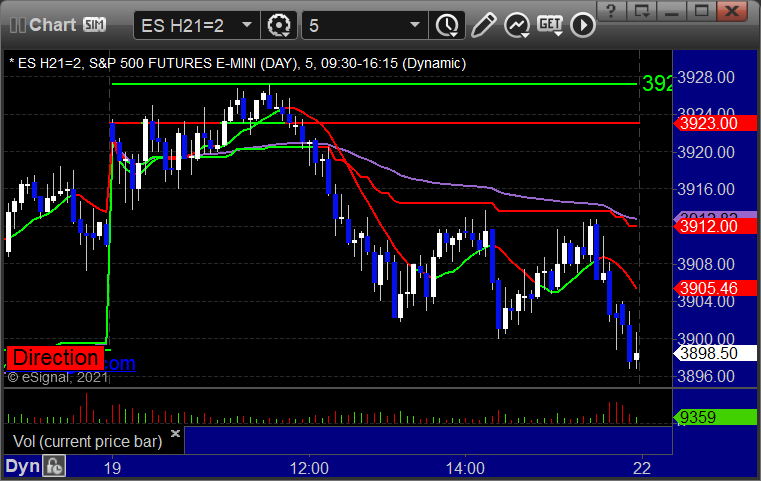Click the purple price tag on axis
The width and height of the screenshot is (761, 481).
pos(715,215)
